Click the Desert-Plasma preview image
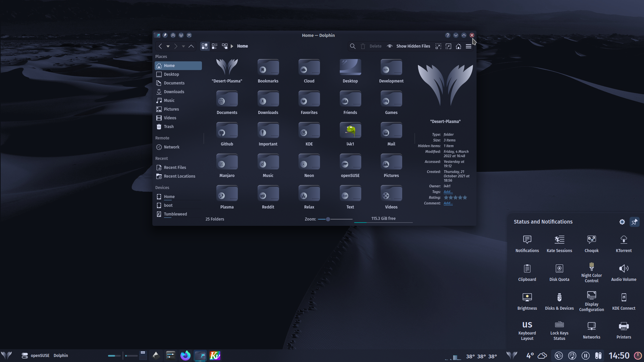This screenshot has width=644, height=362. 445,85
